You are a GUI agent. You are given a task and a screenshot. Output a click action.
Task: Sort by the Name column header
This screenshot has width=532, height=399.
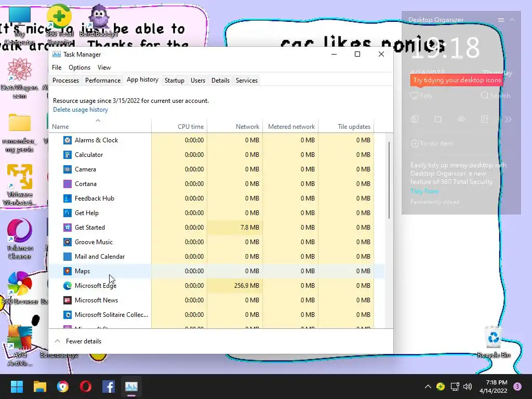(x=100, y=126)
